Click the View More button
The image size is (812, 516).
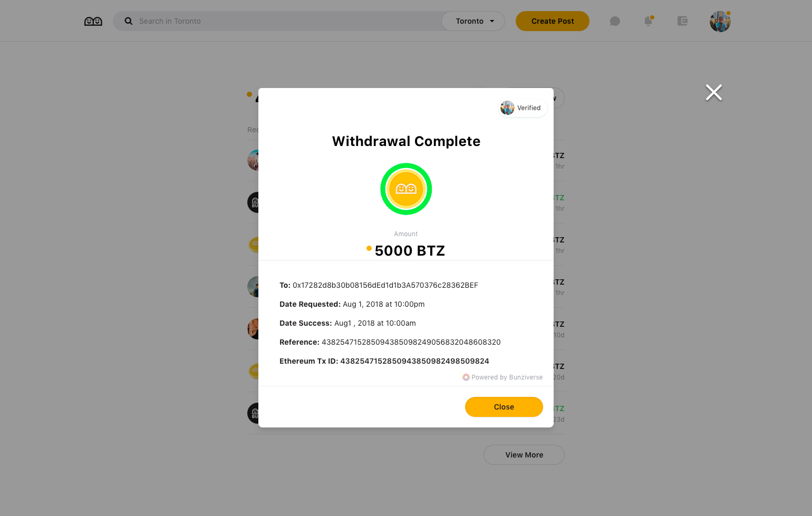pyautogui.click(x=524, y=455)
